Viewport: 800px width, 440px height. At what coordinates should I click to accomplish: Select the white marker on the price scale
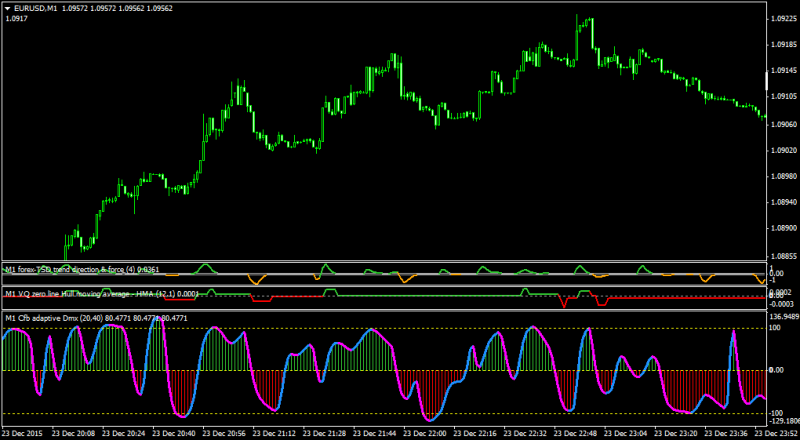[766, 81]
